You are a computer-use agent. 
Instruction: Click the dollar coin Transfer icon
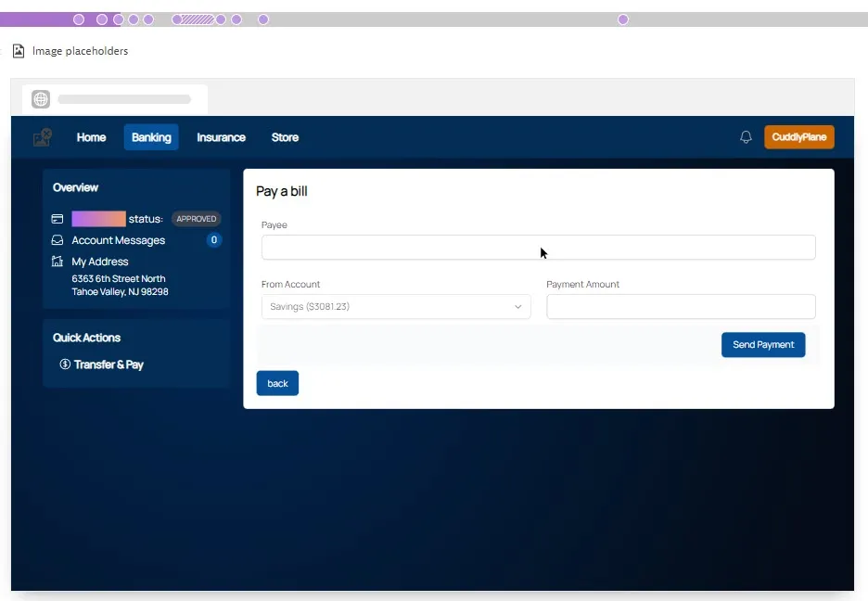65,364
